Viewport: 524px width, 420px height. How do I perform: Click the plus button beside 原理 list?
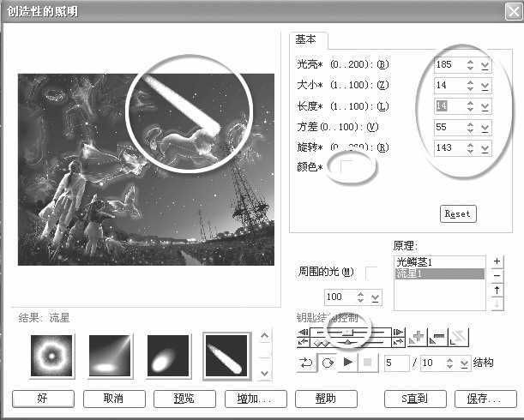coord(497,261)
